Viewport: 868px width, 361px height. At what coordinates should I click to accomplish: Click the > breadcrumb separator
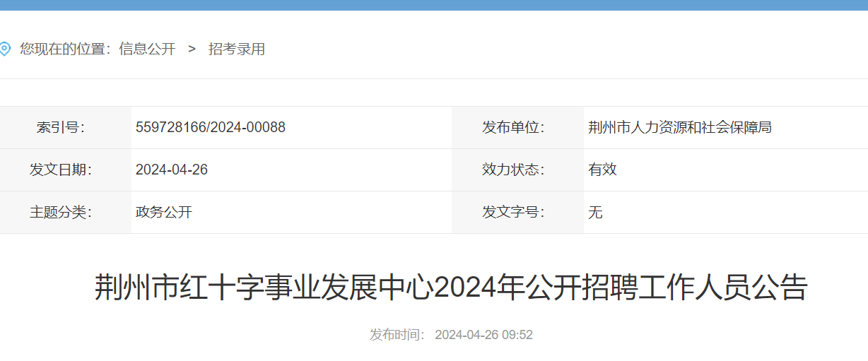click(192, 49)
